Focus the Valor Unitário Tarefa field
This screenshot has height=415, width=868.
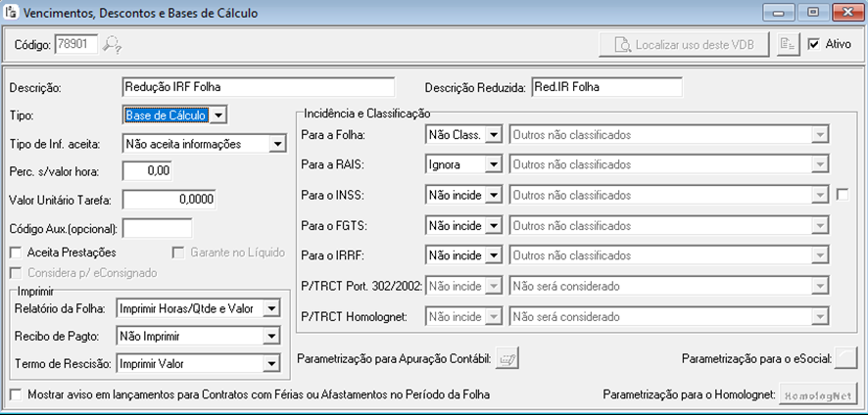169,200
